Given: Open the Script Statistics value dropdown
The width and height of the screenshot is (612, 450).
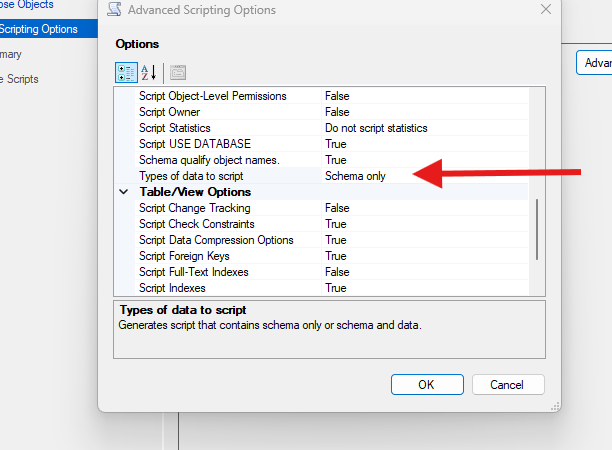Looking at the screenshot, I should coord(430,128).
